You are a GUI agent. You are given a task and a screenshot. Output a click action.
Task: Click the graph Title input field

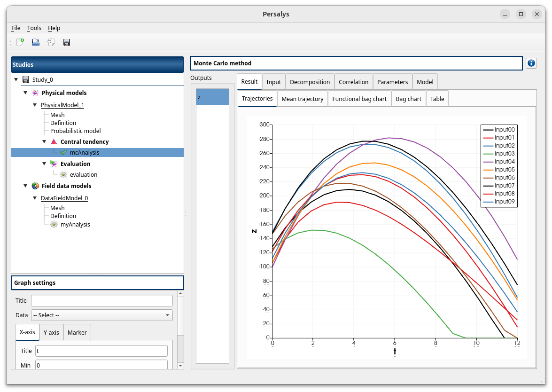click(102, 301)
